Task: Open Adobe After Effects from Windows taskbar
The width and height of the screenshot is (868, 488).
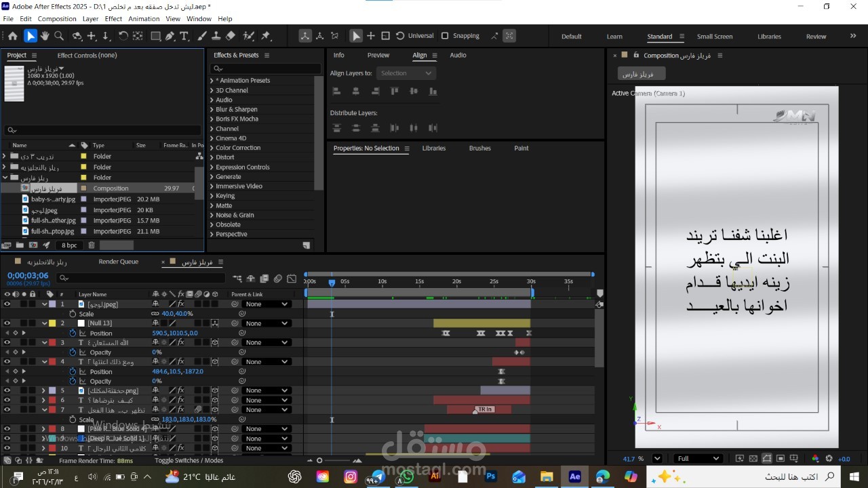Action: pos(574,476)
